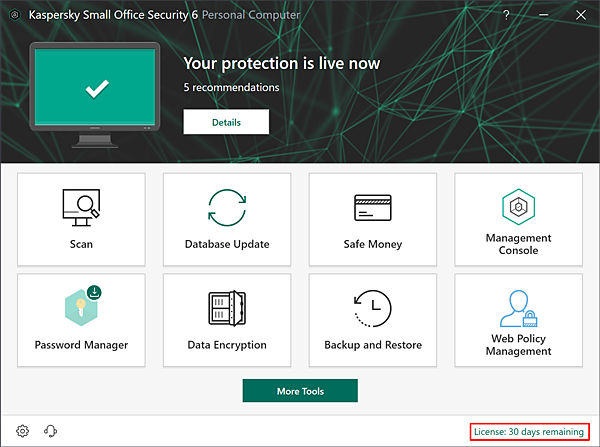
Task: Click the Kaspersky shield logo in title bar
Action: click(13, 16)
